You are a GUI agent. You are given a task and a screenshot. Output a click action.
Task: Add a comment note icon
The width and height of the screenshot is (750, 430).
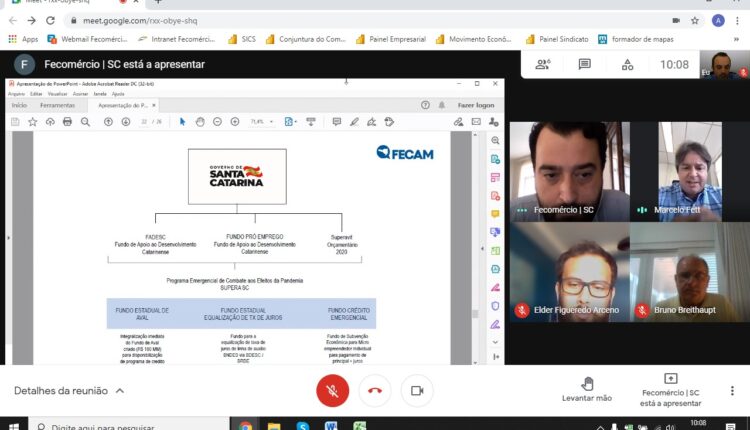point(337,122)
